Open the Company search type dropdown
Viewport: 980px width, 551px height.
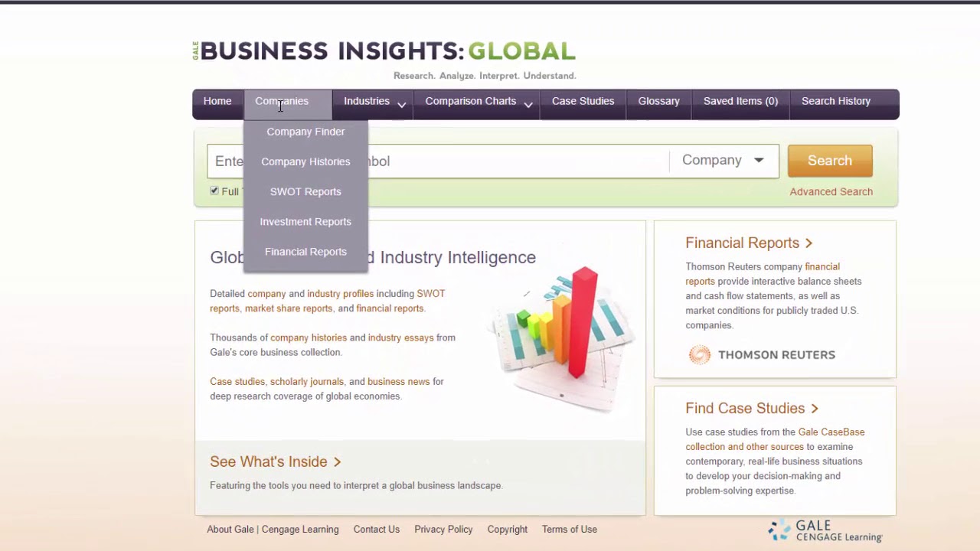(724, 161)
